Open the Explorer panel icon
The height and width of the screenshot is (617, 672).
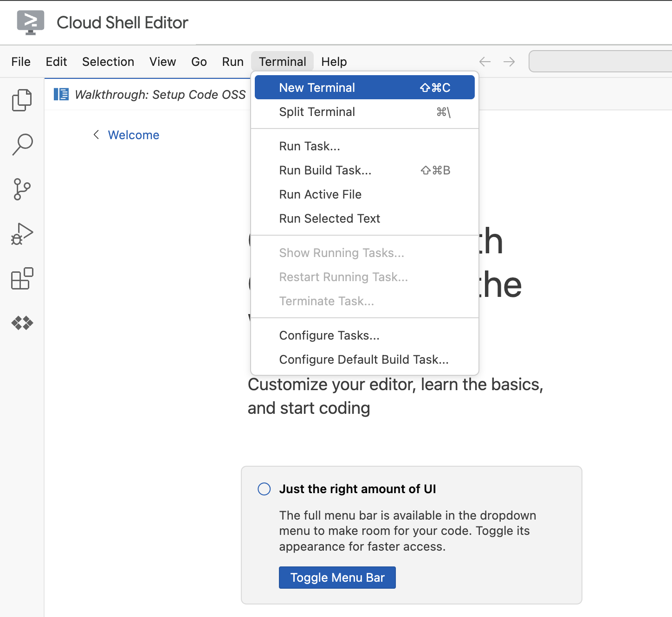tap(21, 100)
